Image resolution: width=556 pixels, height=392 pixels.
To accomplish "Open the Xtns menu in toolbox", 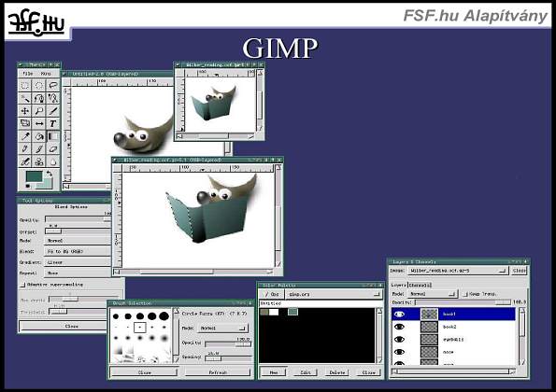I will (46, 74).
